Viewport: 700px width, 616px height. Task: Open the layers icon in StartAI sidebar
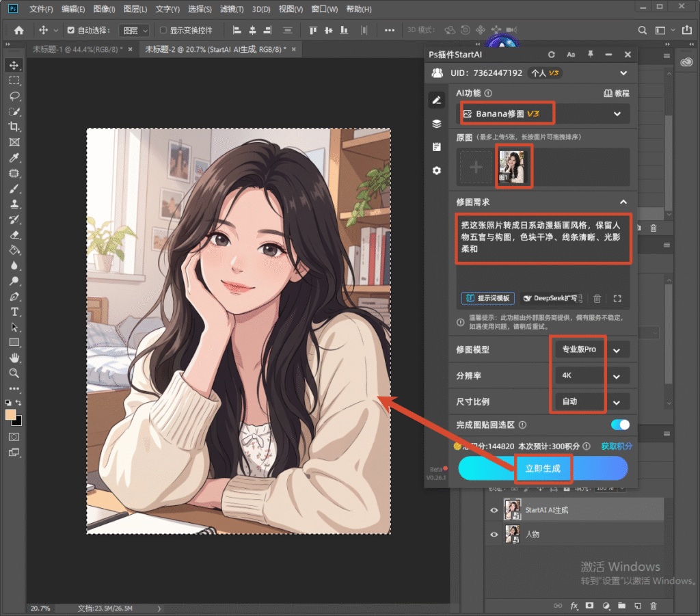coord(437,124)
